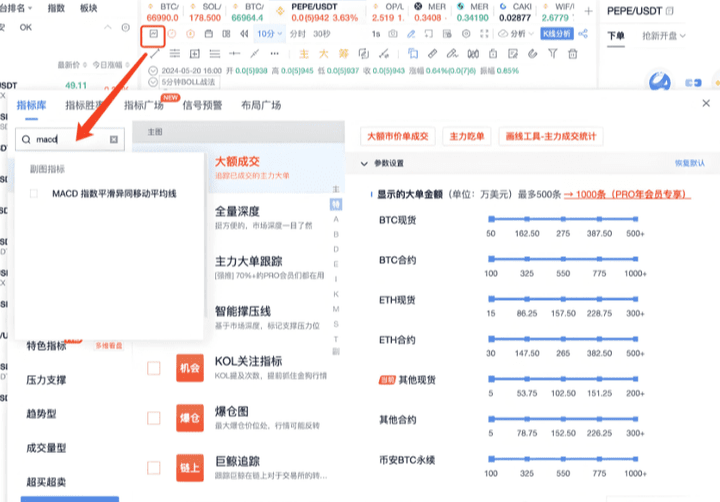720x502 pixels.
Task: Collapse the candle OHLC info row toggle
Action: (153, 71)
